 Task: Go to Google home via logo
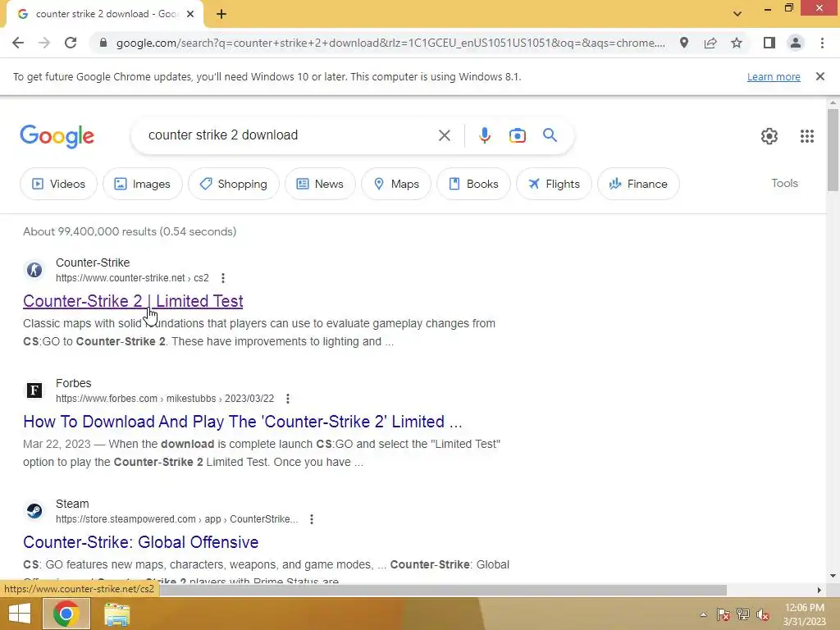click(x=57, y=136)
